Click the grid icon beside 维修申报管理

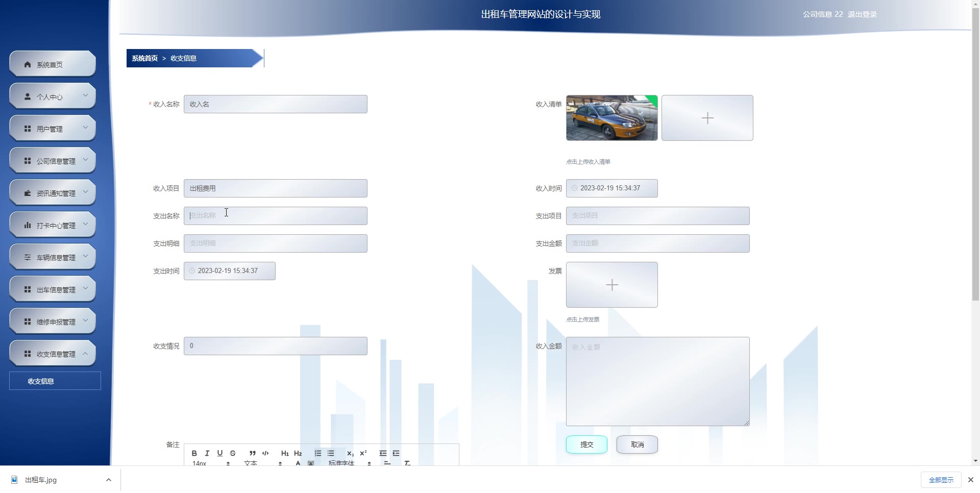28,322
